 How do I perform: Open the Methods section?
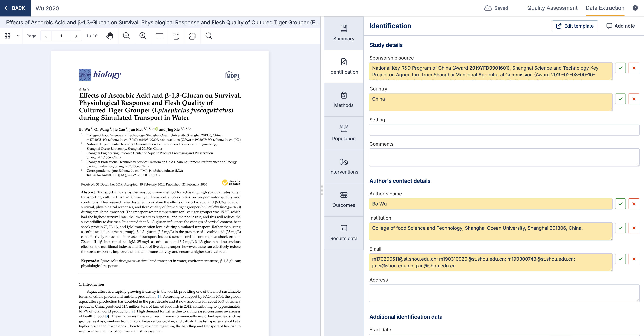(x=344, y=100)
